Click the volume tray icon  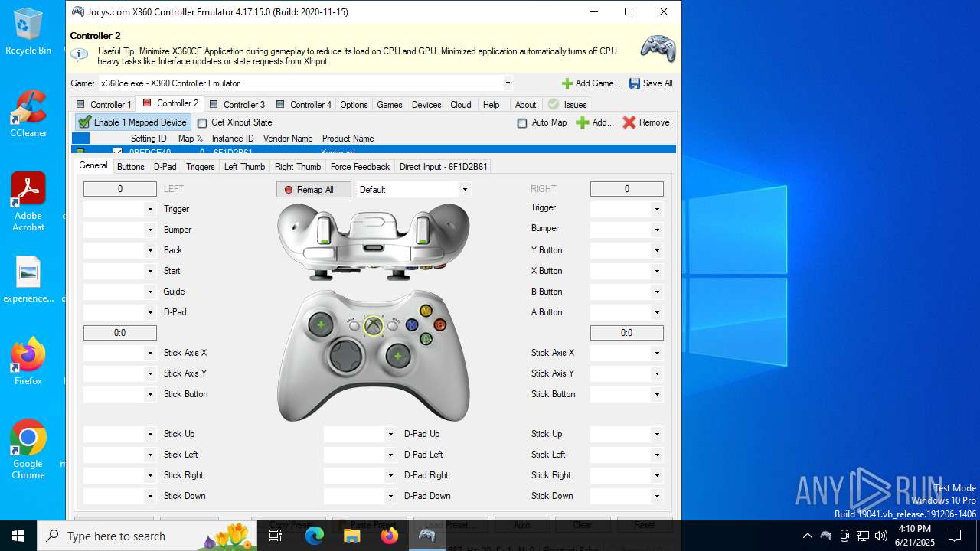click(881, 536)
